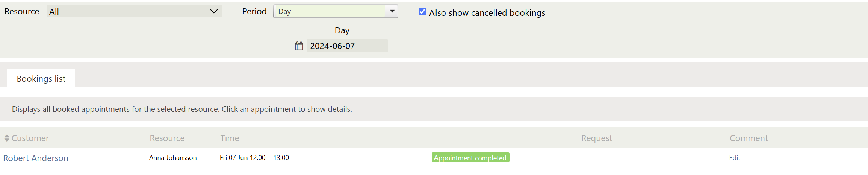Switch to the Bookings list tab
This screenshot has width=868, height=175.
41,79
